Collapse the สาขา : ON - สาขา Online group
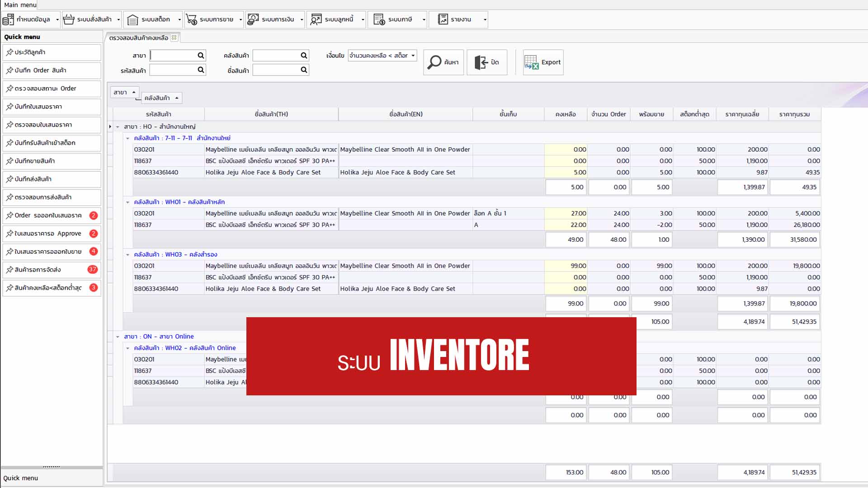 [x=118, y=337]
